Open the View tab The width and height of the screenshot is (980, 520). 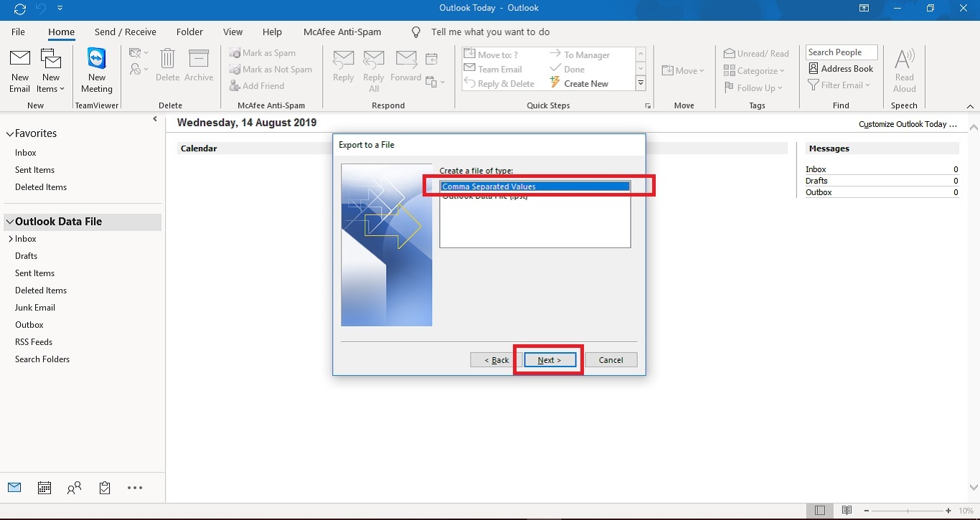click(232, 32)
